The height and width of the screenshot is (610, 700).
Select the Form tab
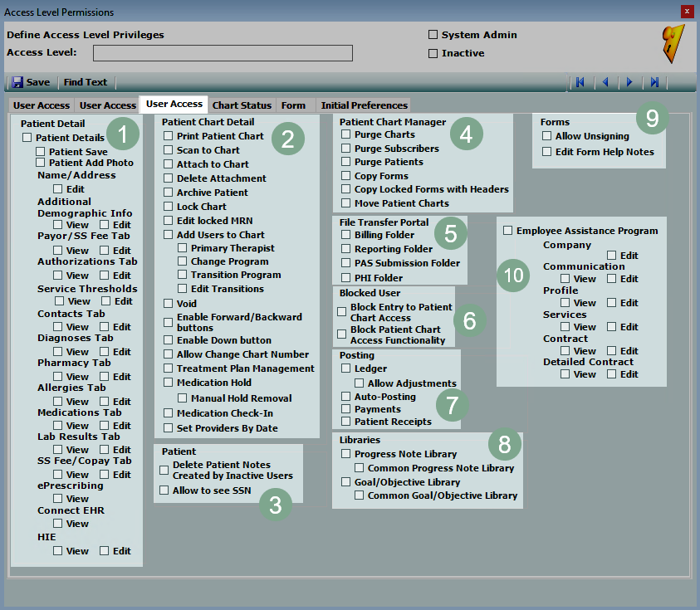pyautogui.click(x=293, y=105)
